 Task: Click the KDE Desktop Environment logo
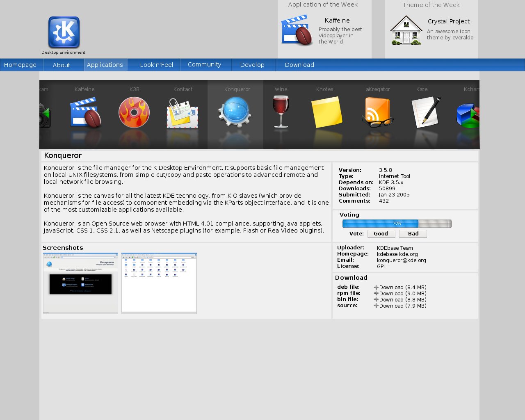64,33
